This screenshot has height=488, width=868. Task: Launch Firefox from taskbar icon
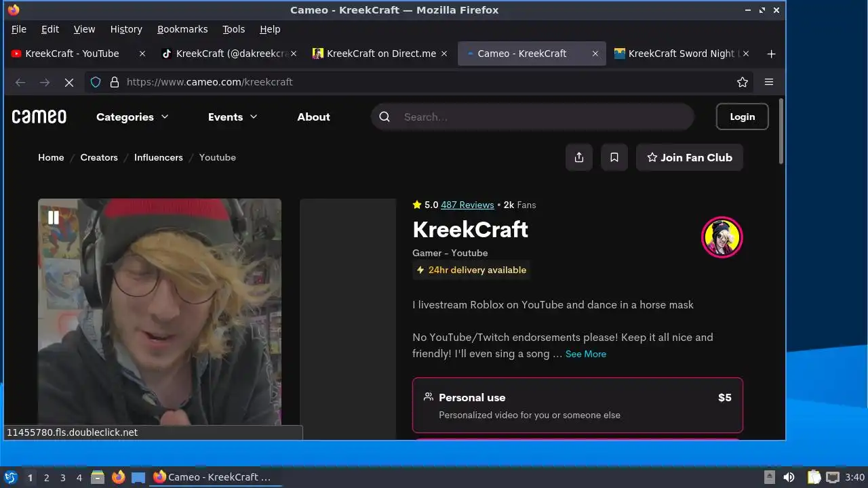coord(119,477)
